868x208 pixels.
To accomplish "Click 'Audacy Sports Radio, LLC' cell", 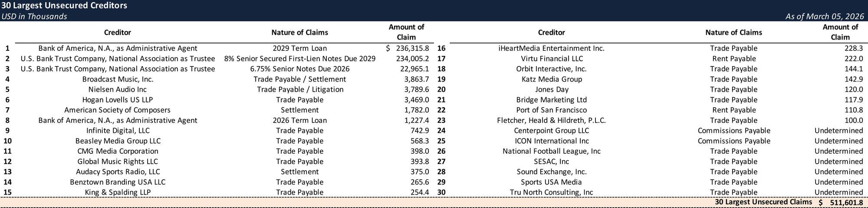I will [118, 172].
